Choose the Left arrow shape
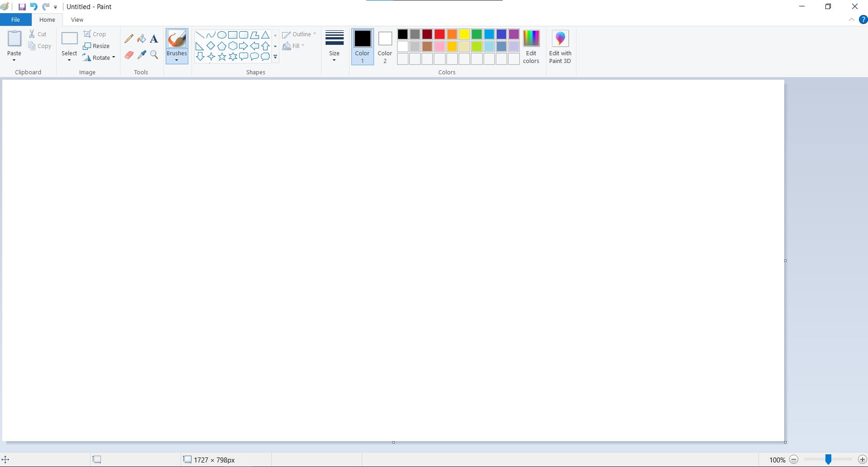 [254, 46]
